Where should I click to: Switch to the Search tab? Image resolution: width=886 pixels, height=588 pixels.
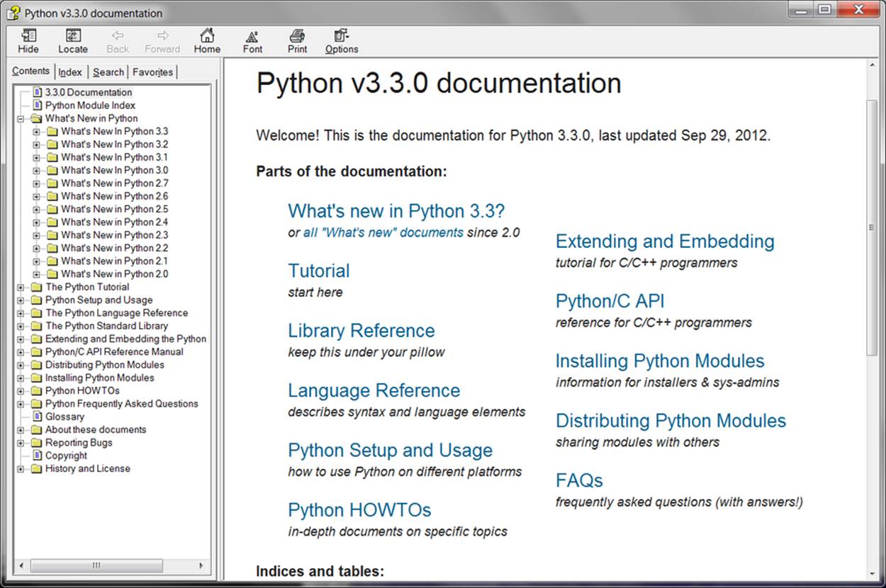tap(108, 72)
